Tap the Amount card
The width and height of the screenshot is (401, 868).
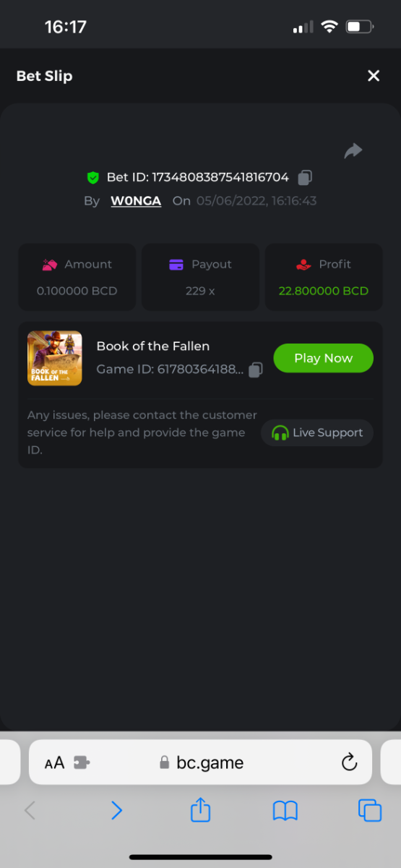coord(77,277)
